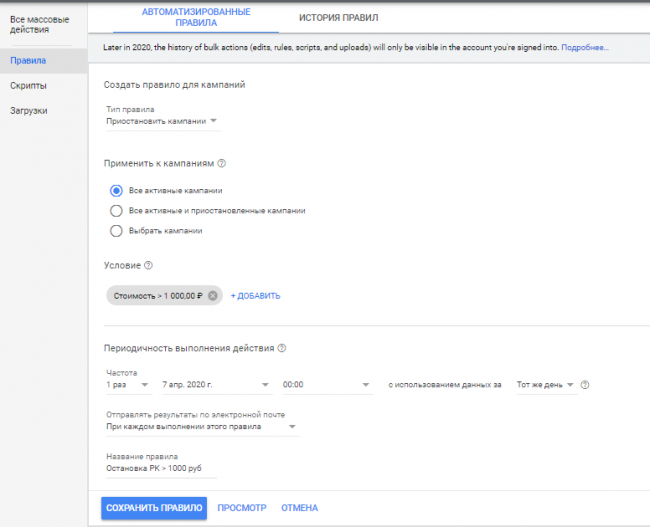Open Тип правила dropdown Приостановить кампании
Screen dimensions: 650x527
click(x=162, y=121)
